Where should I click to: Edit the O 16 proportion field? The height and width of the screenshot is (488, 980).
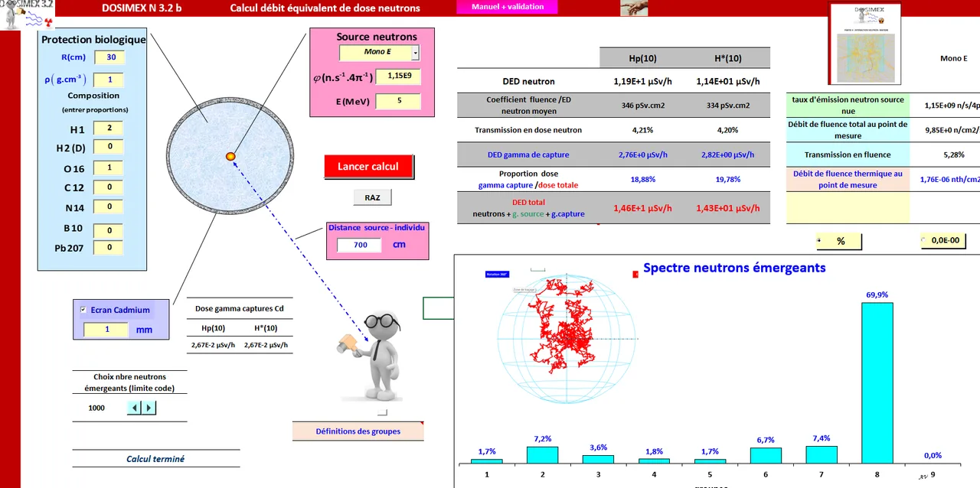[109, 168]
